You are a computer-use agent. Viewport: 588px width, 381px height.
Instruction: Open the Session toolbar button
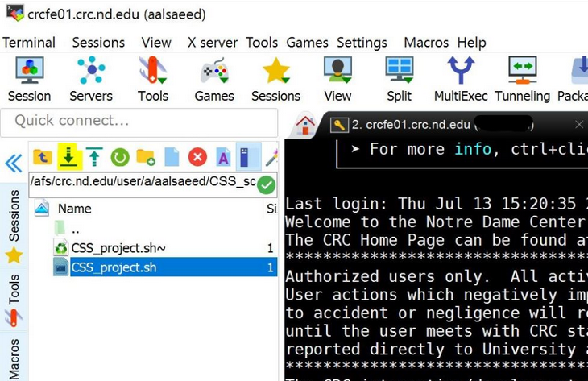pyautogui.click(x=29, y=80)
